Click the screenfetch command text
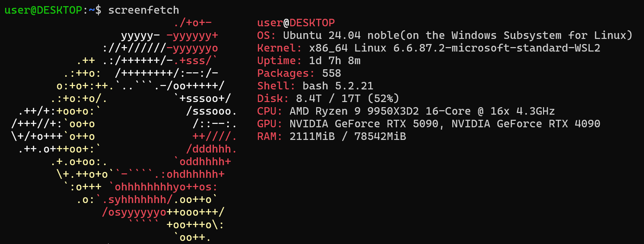 (x=144, y=10)
